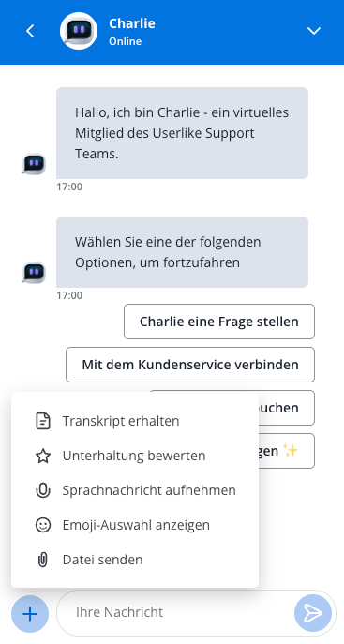Click partially hidden button ending in 'buchen'

pyautogui.click(x=287, y=408)
